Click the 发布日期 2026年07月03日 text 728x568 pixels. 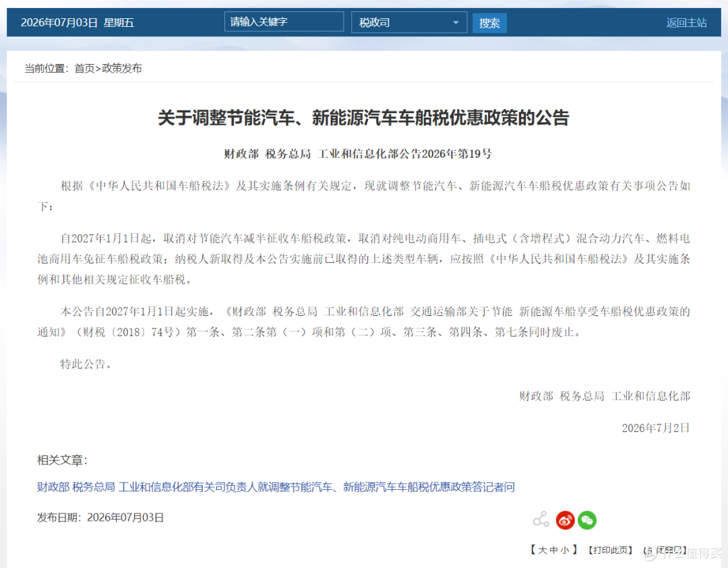point(100,517)
